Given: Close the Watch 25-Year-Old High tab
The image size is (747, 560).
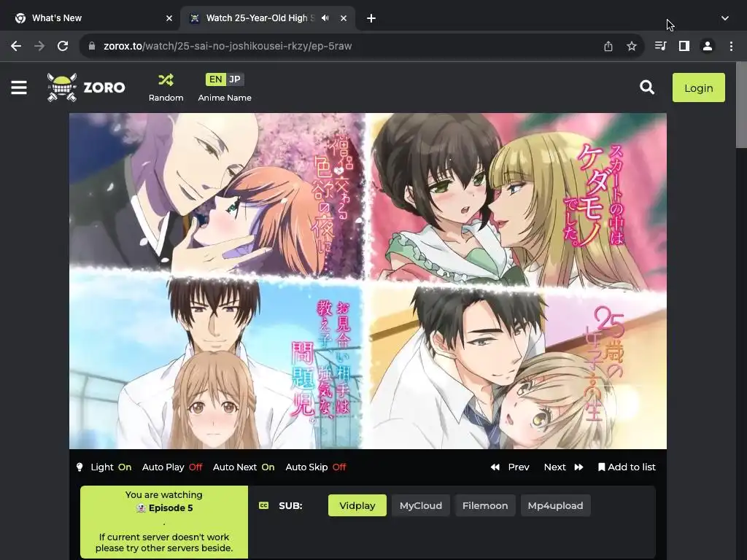Looking at the screenshot, I should click(344, 18).
